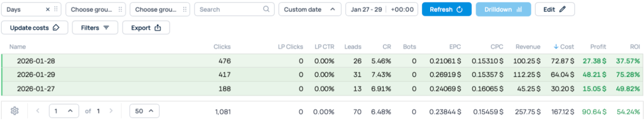Image resolution: width=644 pixels, height=122 pixels.
Task: Toggle sort on the Cost column
Action: coord(564,47)
